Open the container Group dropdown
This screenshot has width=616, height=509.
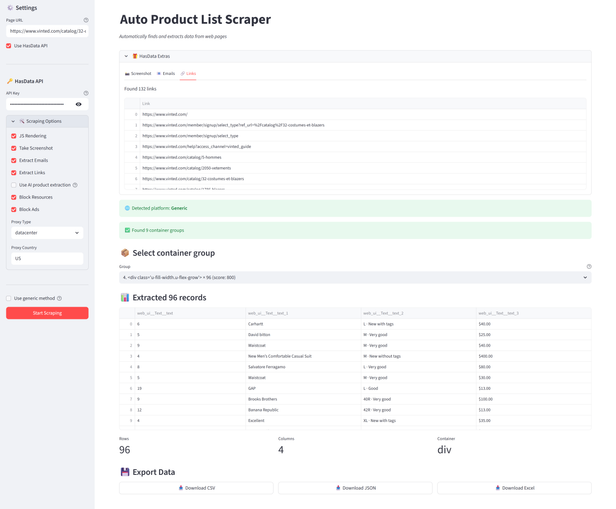(355, 277)
